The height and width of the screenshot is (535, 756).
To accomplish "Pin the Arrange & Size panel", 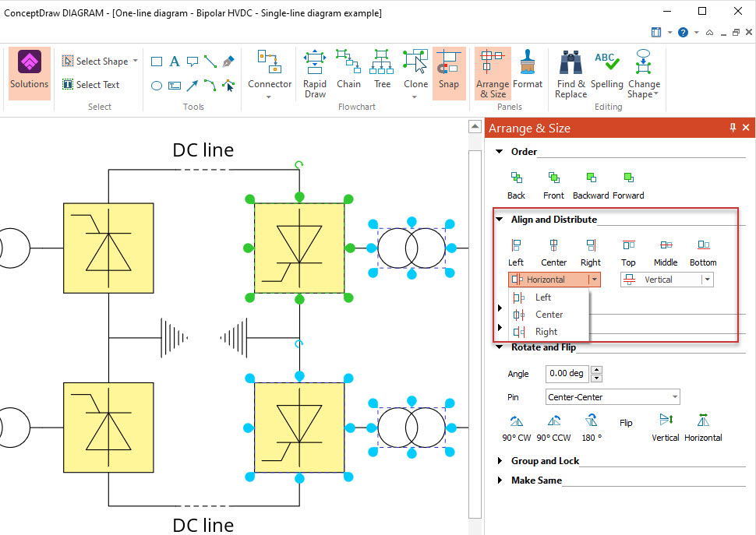I will (733, 128).
